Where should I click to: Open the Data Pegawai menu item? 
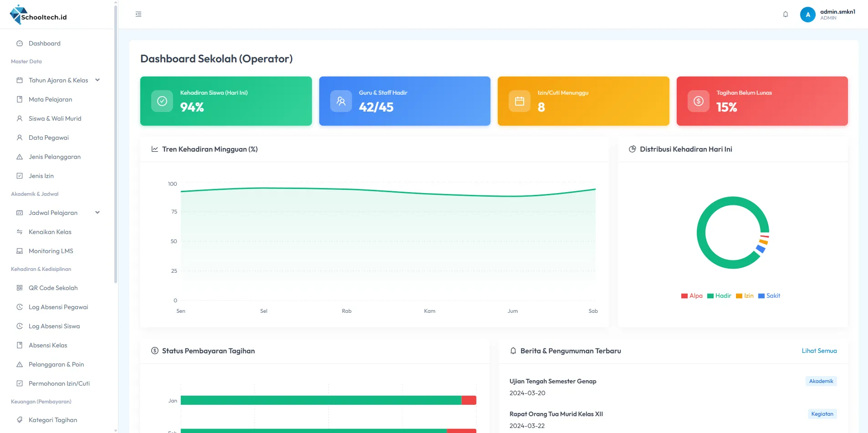(56, 138)
